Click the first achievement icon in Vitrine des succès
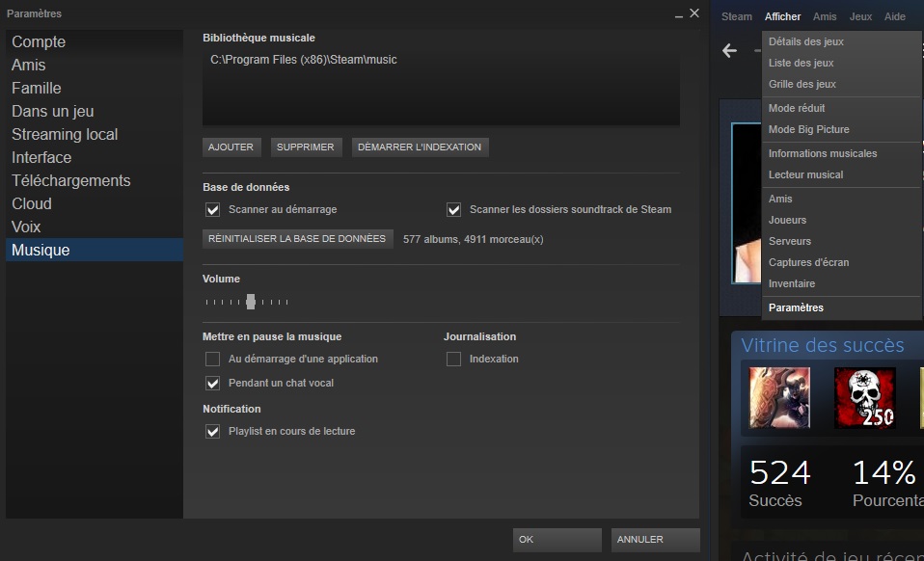Viewport: 924px width, 561px height. tap(779, 397)
